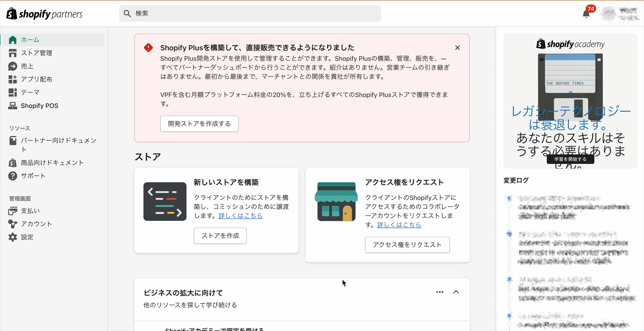Open 詳しくはこちら link for access request
The height and width of the screenshot is (331, 644).
tap(399, 225)
